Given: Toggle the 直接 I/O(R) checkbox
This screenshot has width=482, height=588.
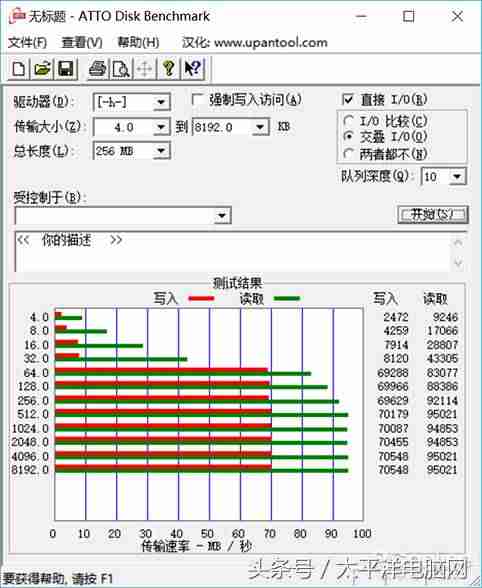Looking at the screenshot, I should [348, 99].
